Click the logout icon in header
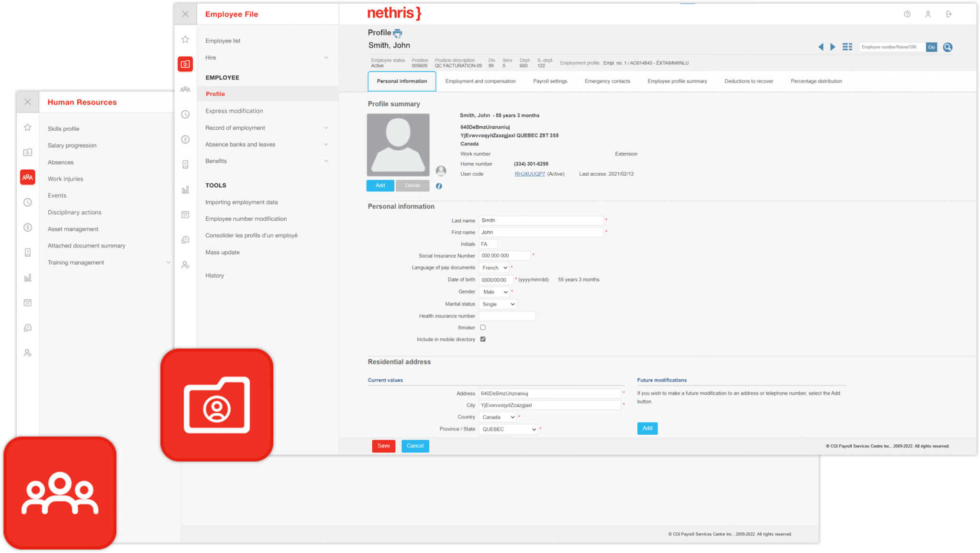Image resolution: width=980 pixels, height=553 pixels. 949,14
